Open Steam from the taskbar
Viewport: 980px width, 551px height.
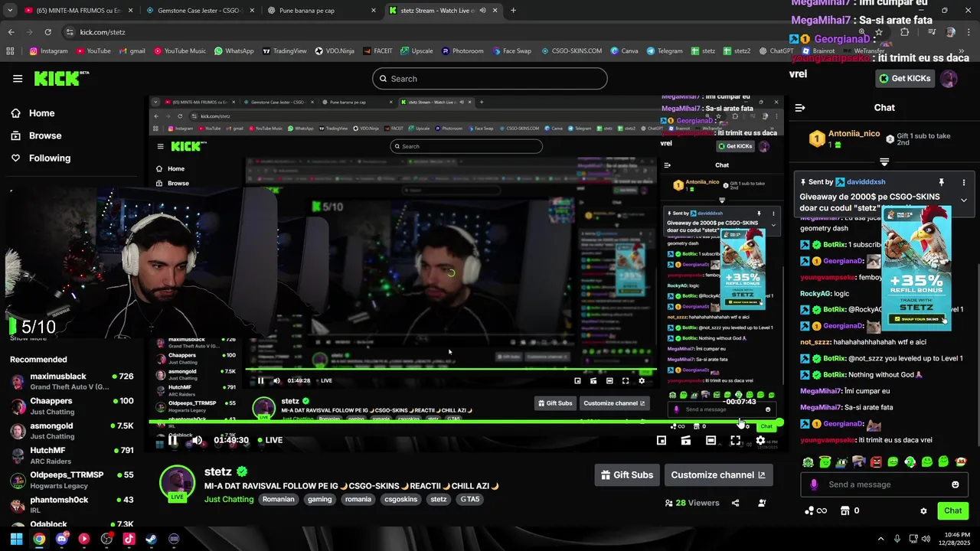coord(151,539)
